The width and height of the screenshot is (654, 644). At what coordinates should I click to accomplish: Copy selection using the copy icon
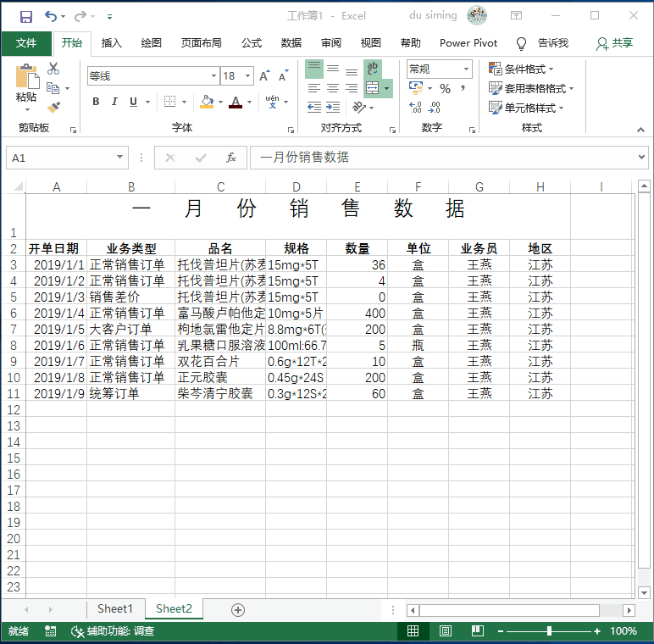53,88
